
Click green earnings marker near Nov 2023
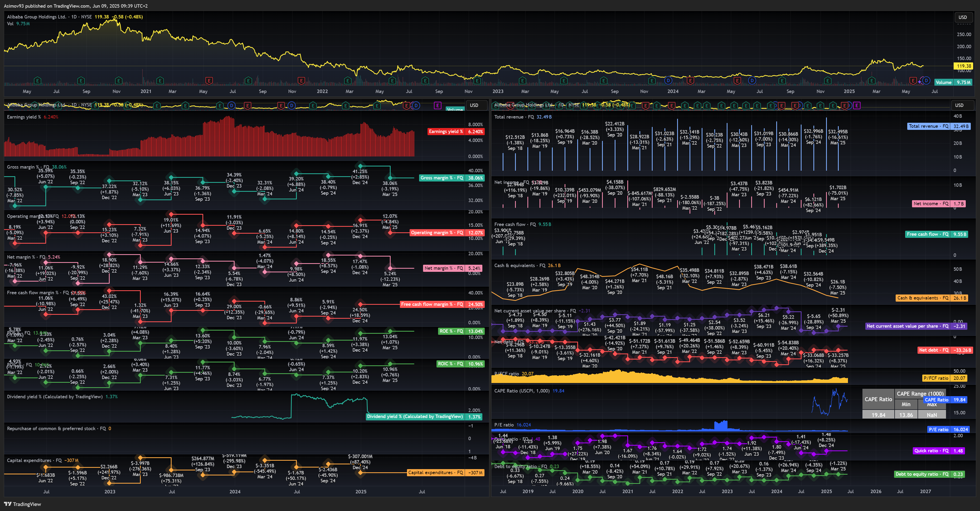coord(652,81)
